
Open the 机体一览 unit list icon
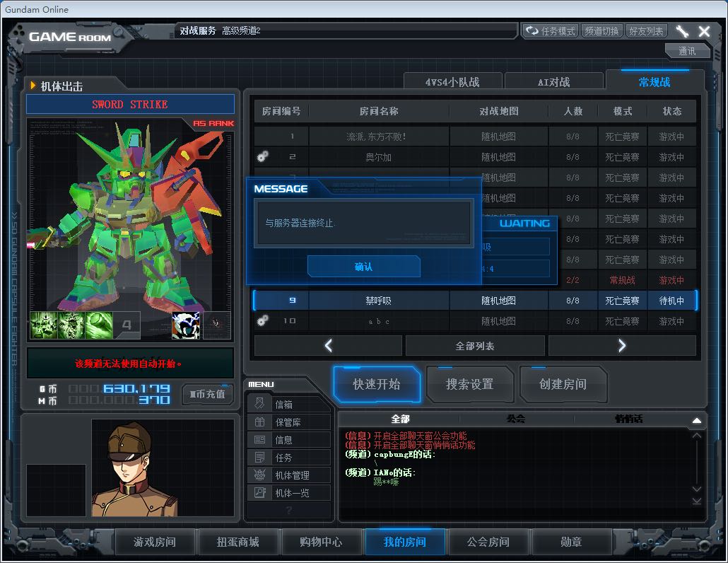pyautogui.click(x=260, y=492)
